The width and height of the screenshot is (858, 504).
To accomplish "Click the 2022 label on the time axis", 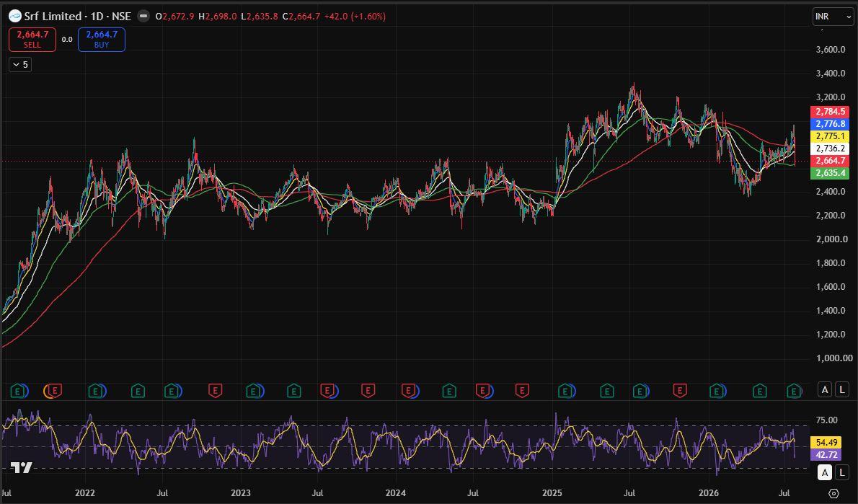I will [x=85, y=493].
